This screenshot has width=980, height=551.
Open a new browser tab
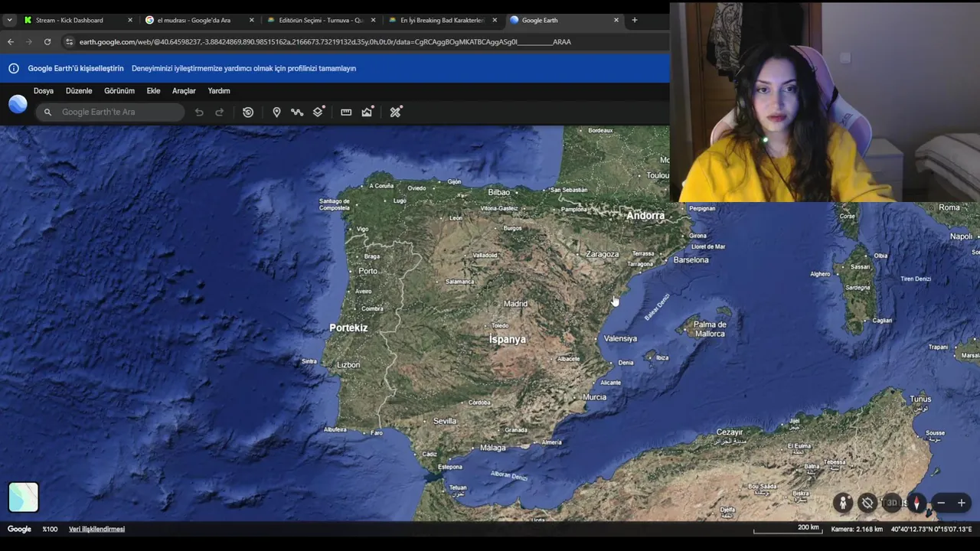coord(634,20)
